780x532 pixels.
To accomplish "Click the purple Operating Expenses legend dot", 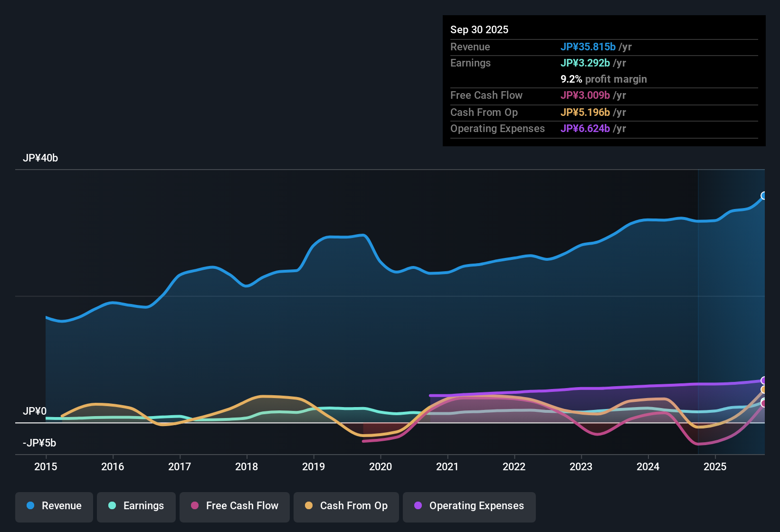I will coord(418,506).
